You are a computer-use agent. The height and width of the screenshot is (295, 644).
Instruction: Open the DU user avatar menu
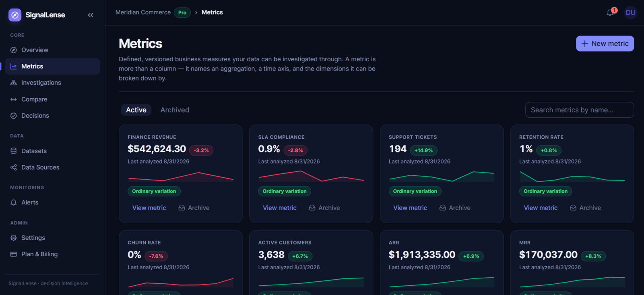(x=631, y=12)
